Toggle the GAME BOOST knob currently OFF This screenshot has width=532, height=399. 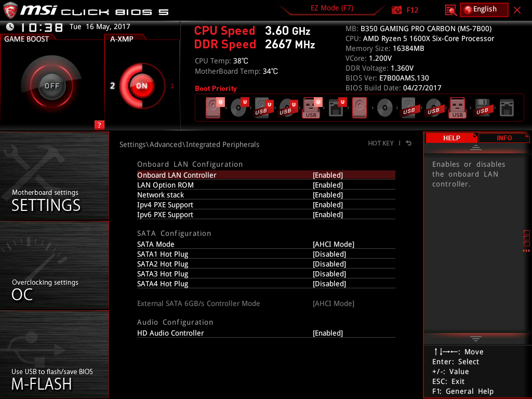51,86
